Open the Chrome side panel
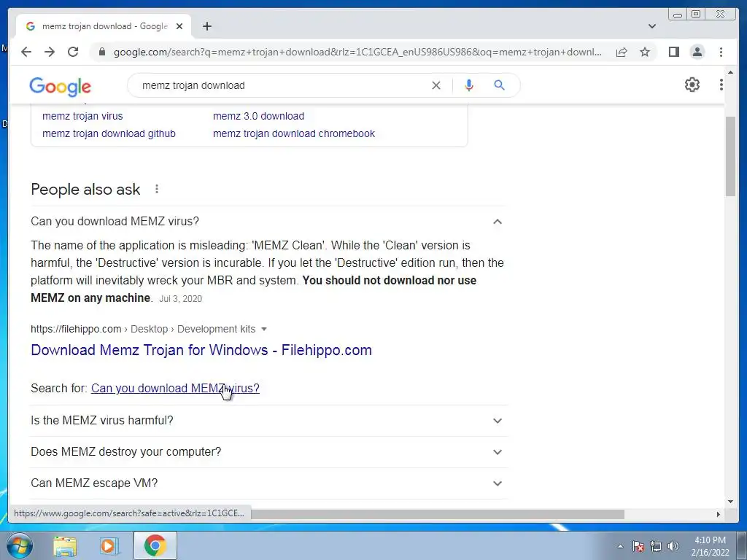Viewport: 747px width, 560px height. click(x=673, y=52)
